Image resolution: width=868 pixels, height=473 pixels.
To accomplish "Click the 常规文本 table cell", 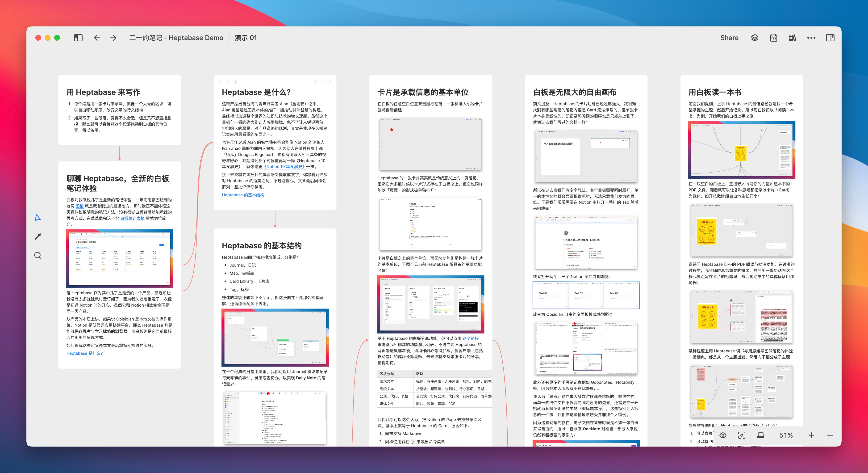I will pos(395,381).
